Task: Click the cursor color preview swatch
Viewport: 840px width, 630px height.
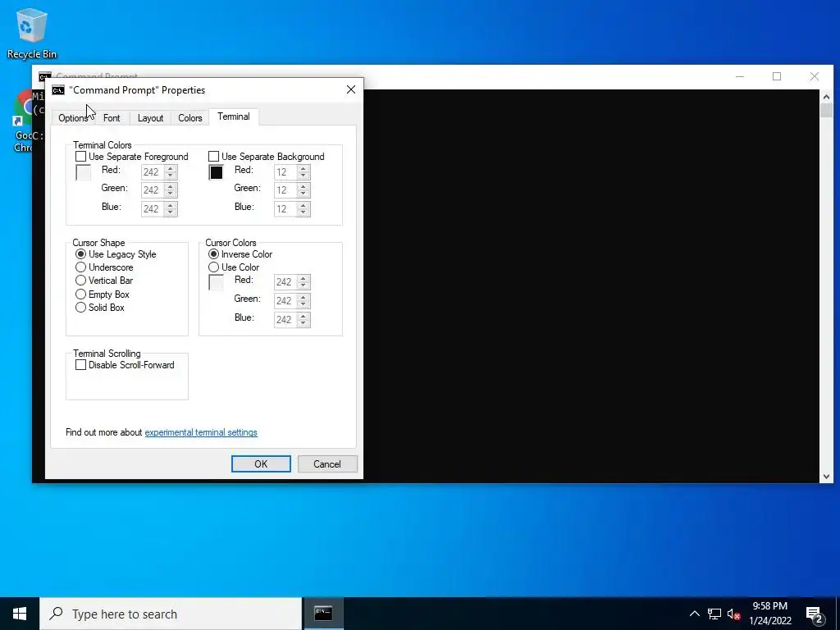Action: (217, 282)
